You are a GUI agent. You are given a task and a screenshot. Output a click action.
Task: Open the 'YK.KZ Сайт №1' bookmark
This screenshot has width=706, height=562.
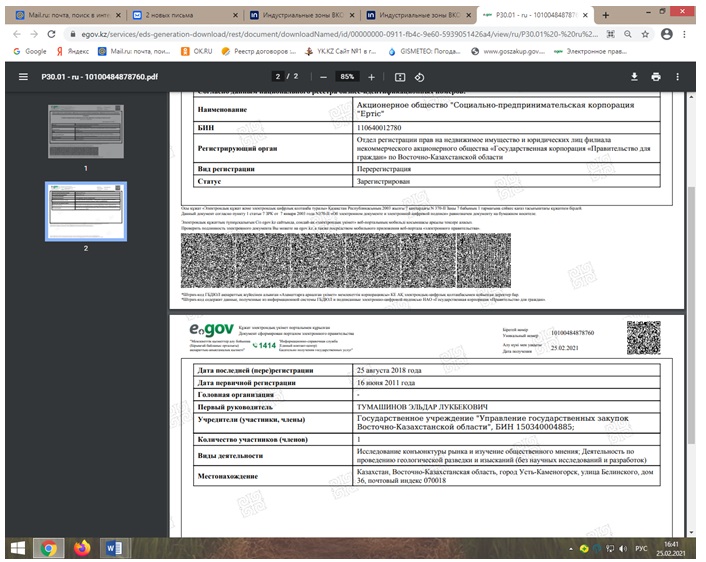click(340, 52)
